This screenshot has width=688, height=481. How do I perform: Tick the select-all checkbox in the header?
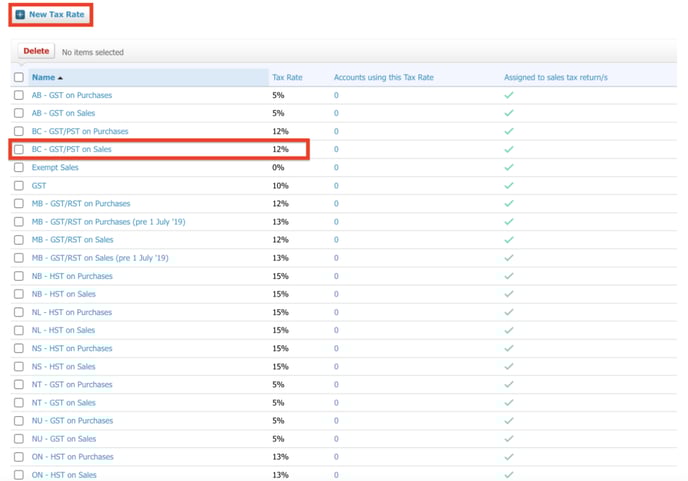click(19, 77)
